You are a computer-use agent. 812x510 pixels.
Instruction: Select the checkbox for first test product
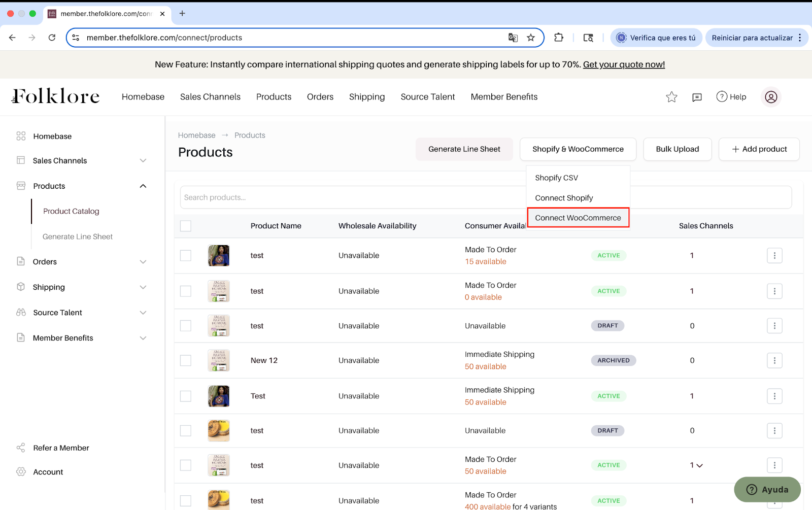(186, 256)
